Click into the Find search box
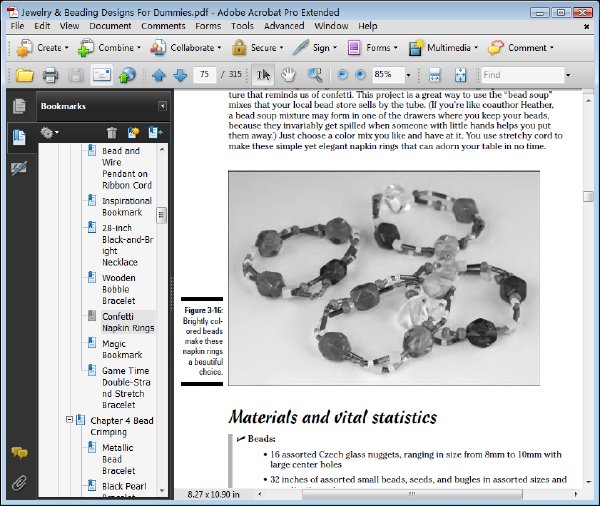 coord(522,75)
